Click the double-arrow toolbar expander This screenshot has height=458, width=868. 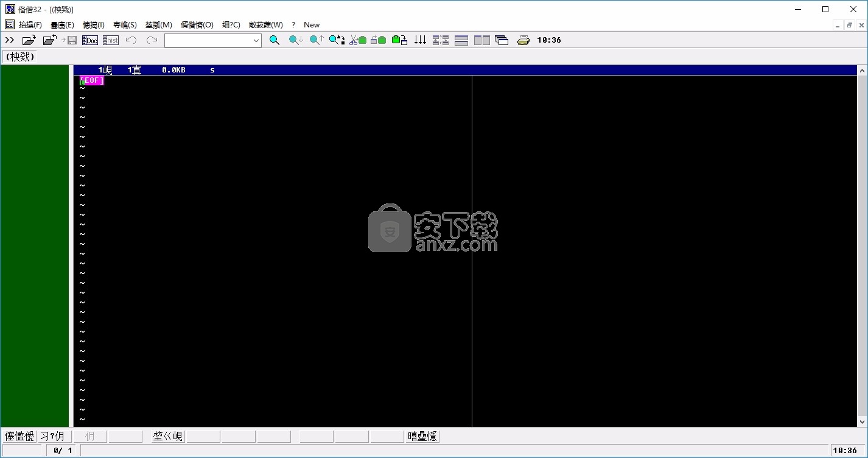[10, 40]
